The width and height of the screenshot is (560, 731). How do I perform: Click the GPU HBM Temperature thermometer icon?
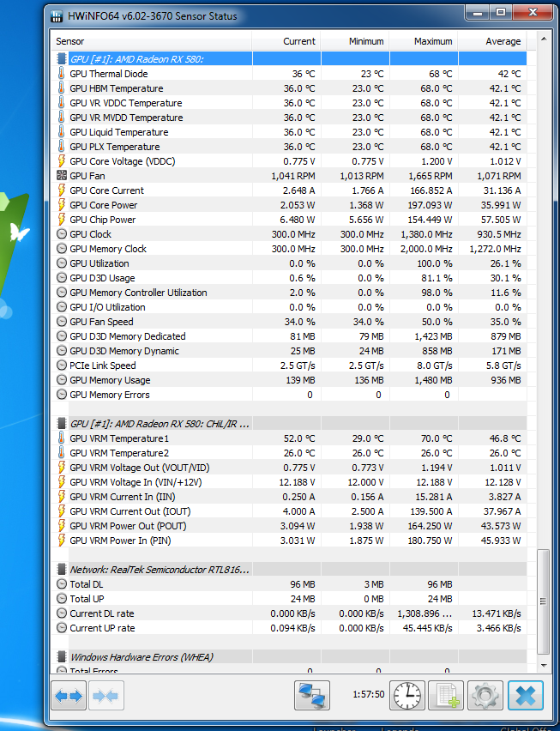click(x=61, y=88)
